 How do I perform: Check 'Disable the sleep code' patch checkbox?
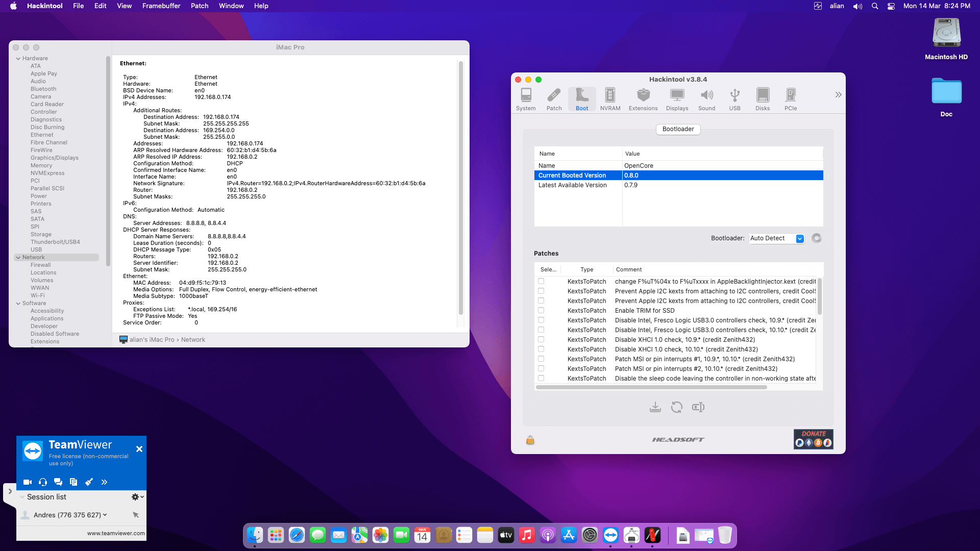[x=541, y=379]
